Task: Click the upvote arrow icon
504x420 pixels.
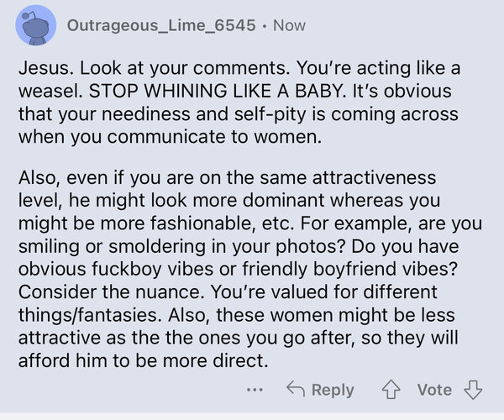Action: (391, 390)
